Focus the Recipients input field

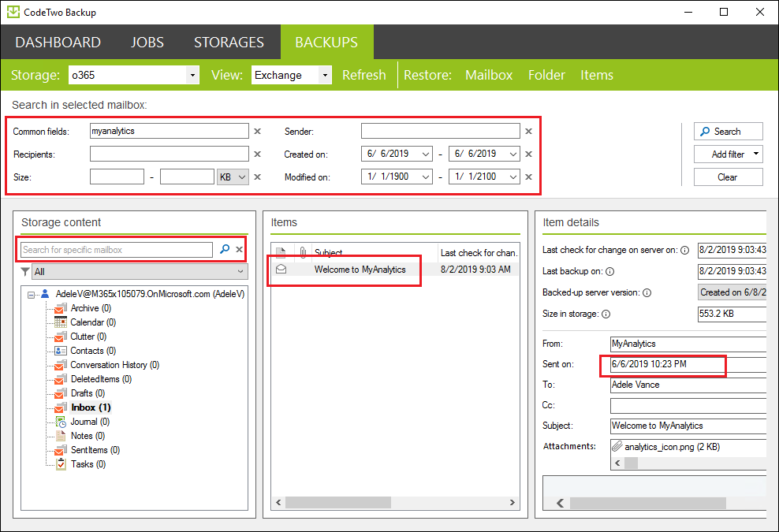170,154
